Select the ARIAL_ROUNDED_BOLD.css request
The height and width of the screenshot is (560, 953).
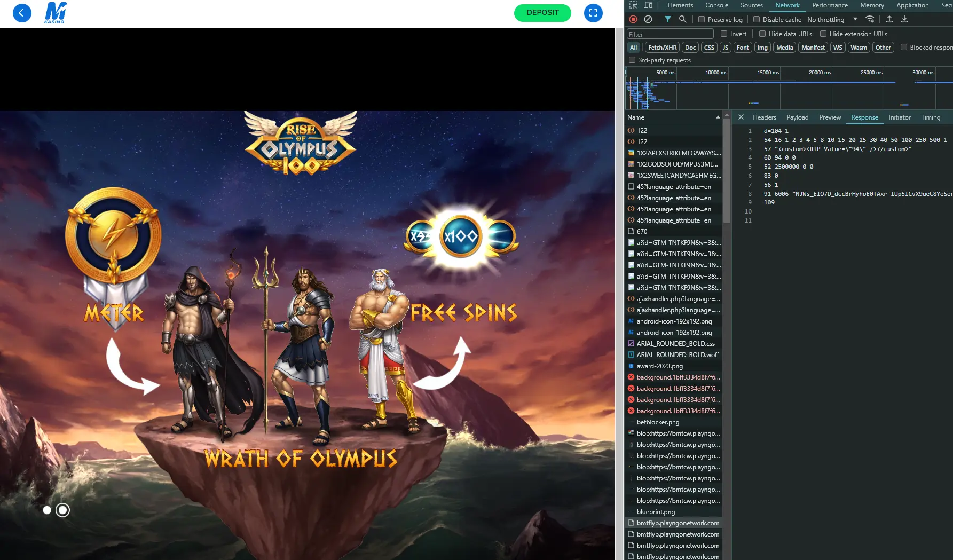674,344
